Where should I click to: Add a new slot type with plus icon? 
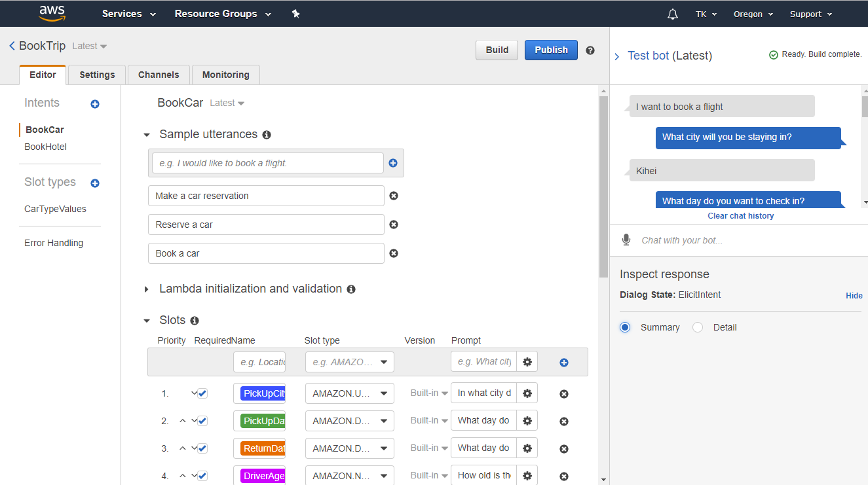(x=95, y=183)
